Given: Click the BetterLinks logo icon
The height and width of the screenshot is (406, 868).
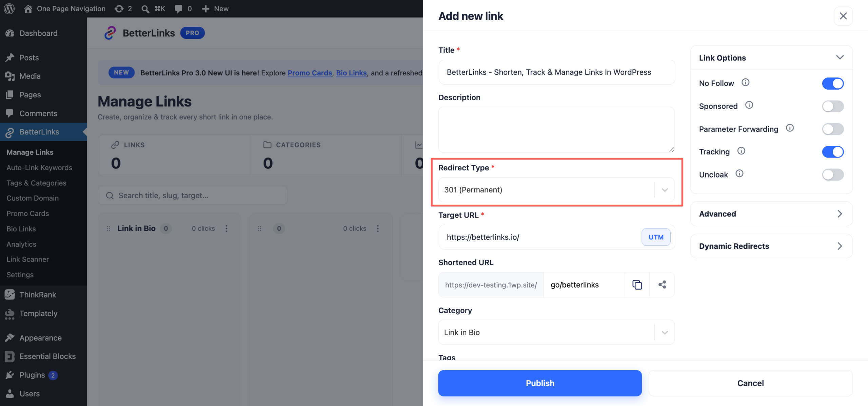Looking at the screenshot, I should coord(110,33).
